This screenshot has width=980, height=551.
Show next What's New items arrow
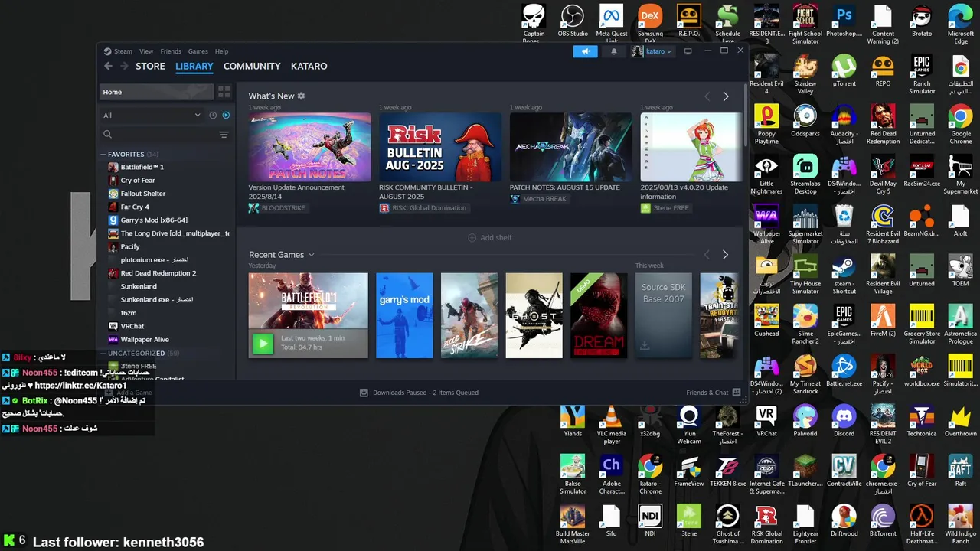click(x=726, y=96)
